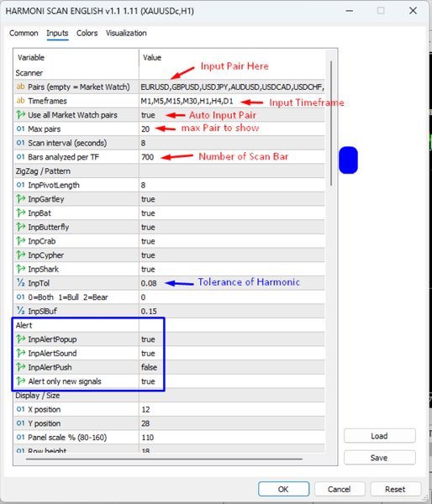
Task: Click the Load button
Action: click(x=379, y=436)
